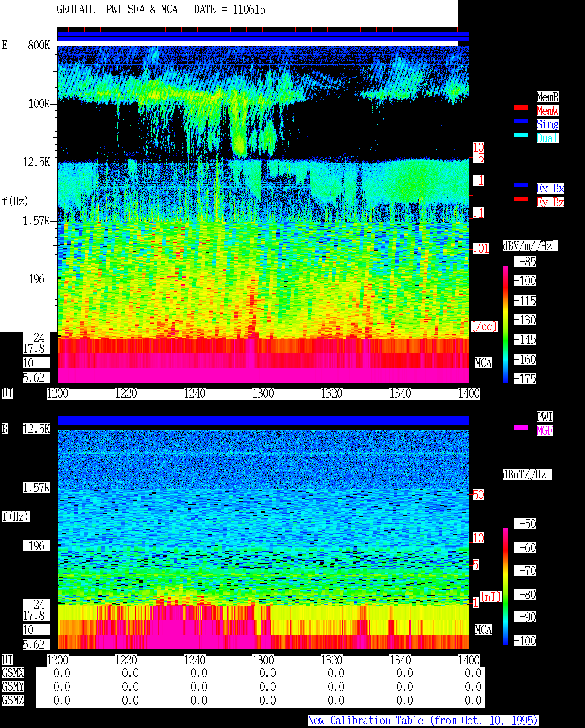This screenshot has height=728, width=585.
Task: Click the 1300 UT tick under electric spectrogram
Action: pos(263,393)
